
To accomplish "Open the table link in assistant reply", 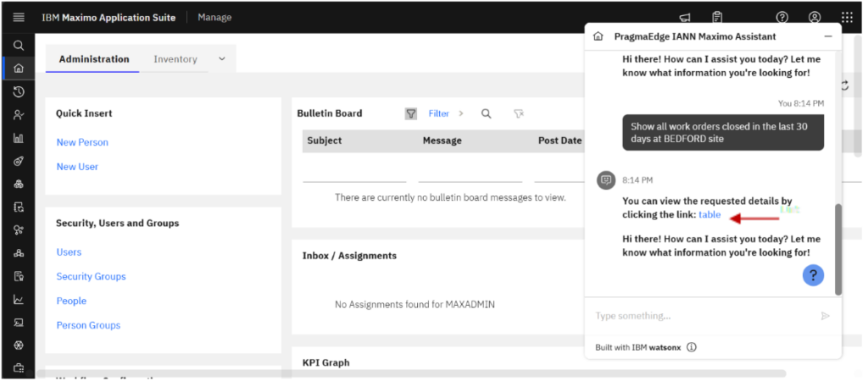I will click(709, 214).
